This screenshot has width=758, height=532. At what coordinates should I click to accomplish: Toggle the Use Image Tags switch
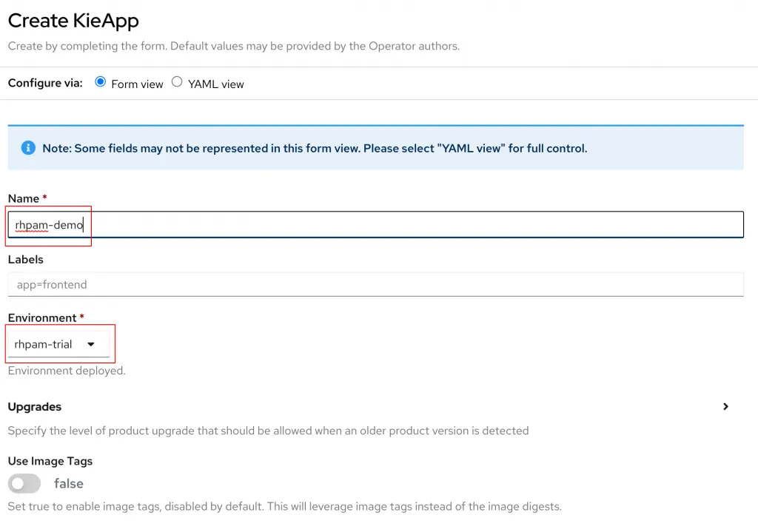point(24,483)
